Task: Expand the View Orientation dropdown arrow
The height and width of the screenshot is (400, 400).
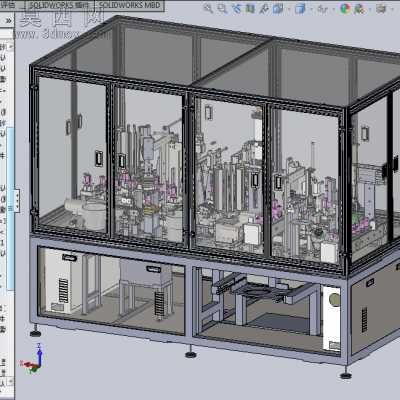Action: tap(289, 9)
